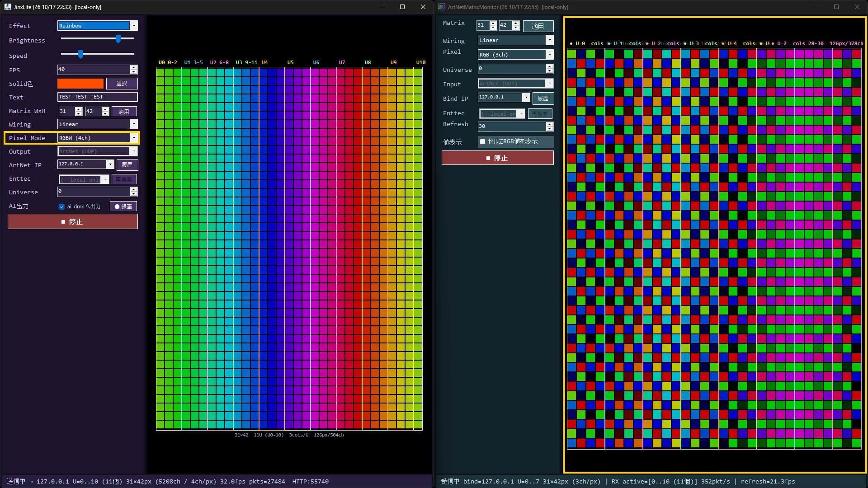The image size is (868, 488).
Task: Adjust the Brightness slider handle
Action: click(x=118, y=39)
